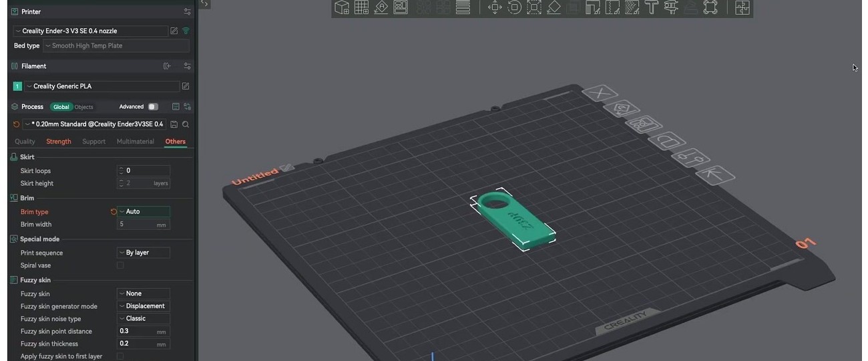Open the printer preset Creality Ender-3 dropdown

(91, 31)
